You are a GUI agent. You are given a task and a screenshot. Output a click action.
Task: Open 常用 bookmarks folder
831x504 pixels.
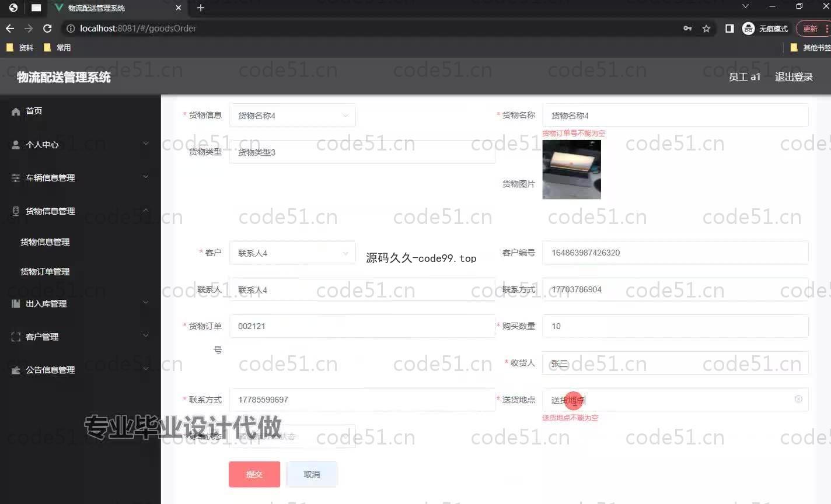(x=57, y=48)
